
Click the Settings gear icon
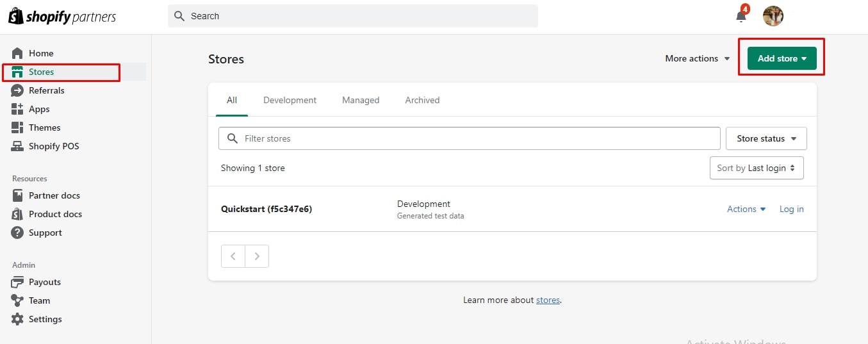(17, 319)
